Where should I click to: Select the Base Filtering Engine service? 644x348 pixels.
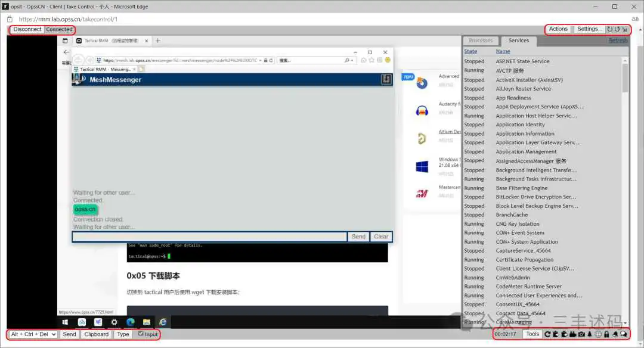click(542, 188)
